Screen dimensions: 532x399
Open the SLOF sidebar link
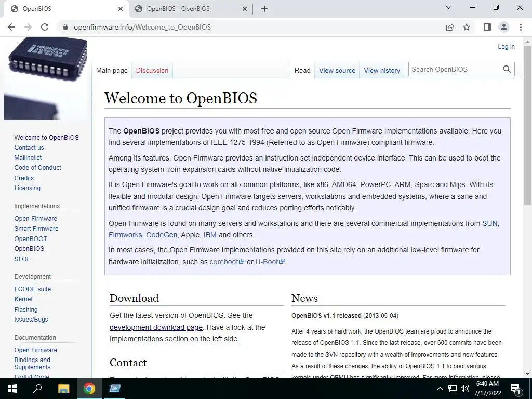tap(22, 259)
